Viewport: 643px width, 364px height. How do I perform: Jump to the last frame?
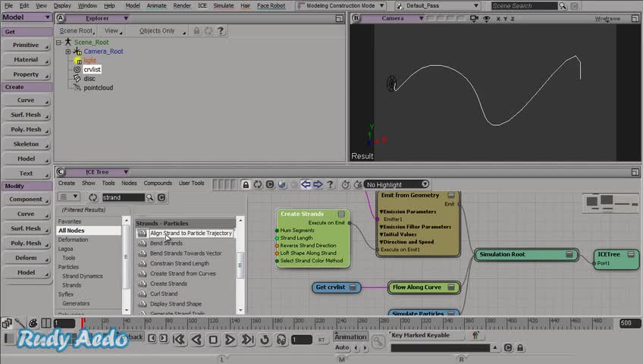click(x=247, y=340)
